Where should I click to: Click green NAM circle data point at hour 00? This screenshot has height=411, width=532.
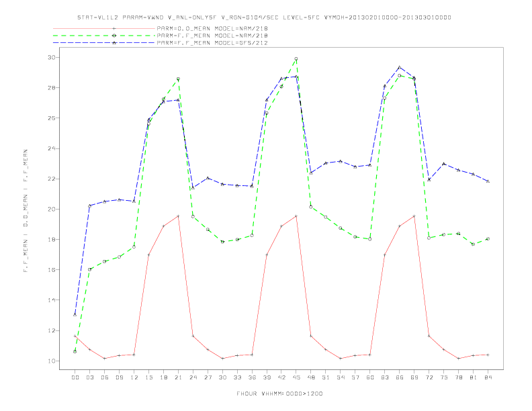tap(75, 352)
